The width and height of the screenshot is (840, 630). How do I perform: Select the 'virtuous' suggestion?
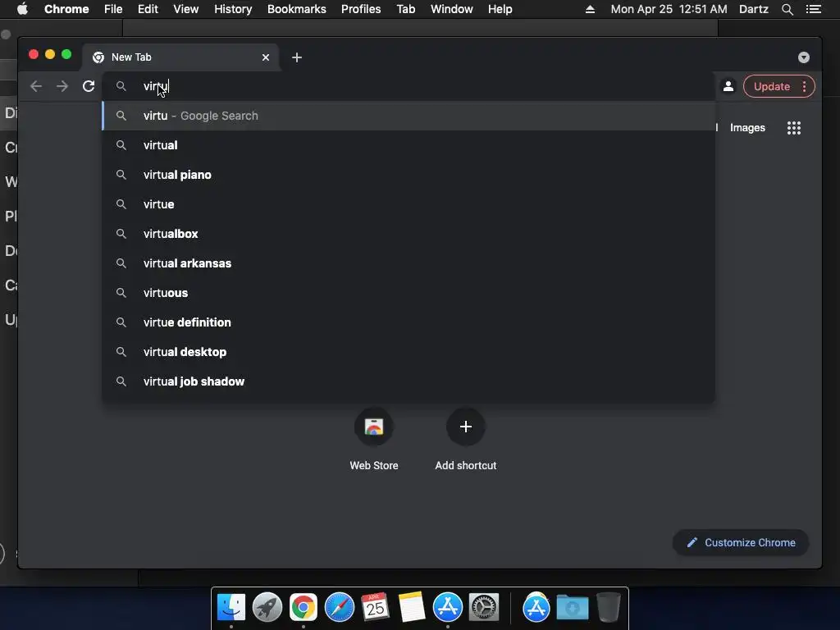point(409,293)
